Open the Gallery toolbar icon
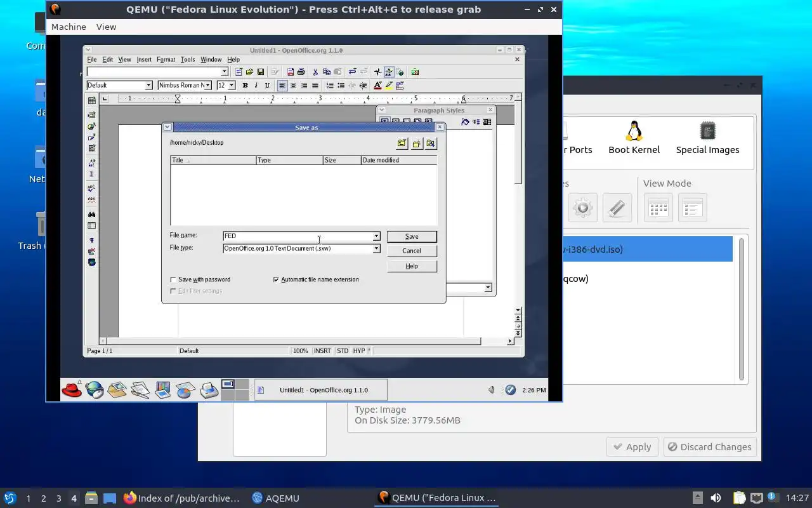 point(415,72)
